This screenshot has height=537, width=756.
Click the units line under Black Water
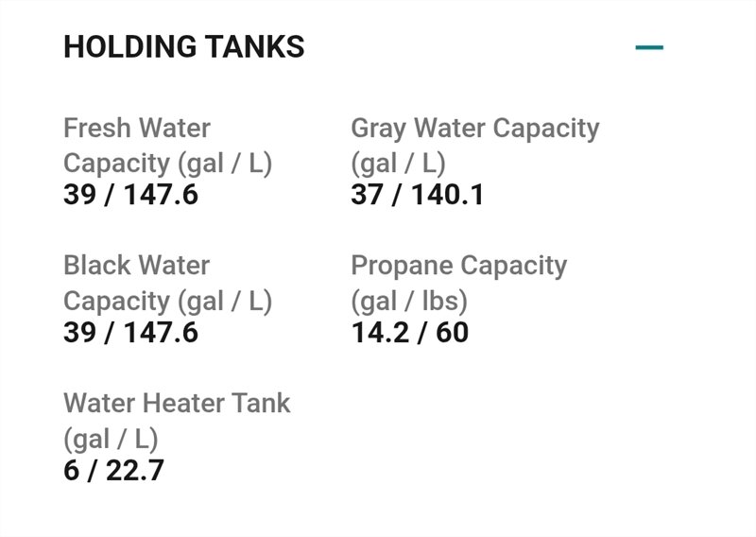[167, 301]
